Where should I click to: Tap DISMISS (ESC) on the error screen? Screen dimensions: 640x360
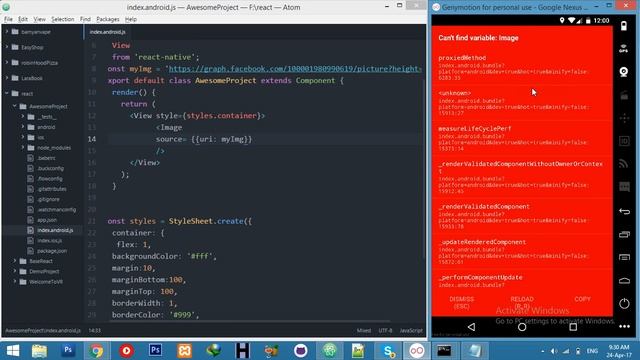click(461, 302)
